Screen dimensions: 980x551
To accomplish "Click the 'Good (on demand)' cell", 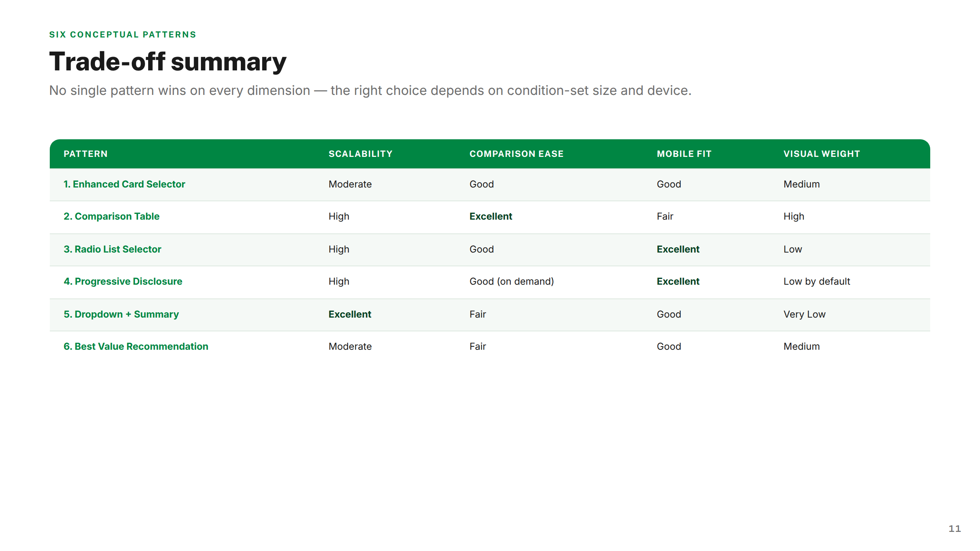I will pyautogui.click(x=511, y=281).
